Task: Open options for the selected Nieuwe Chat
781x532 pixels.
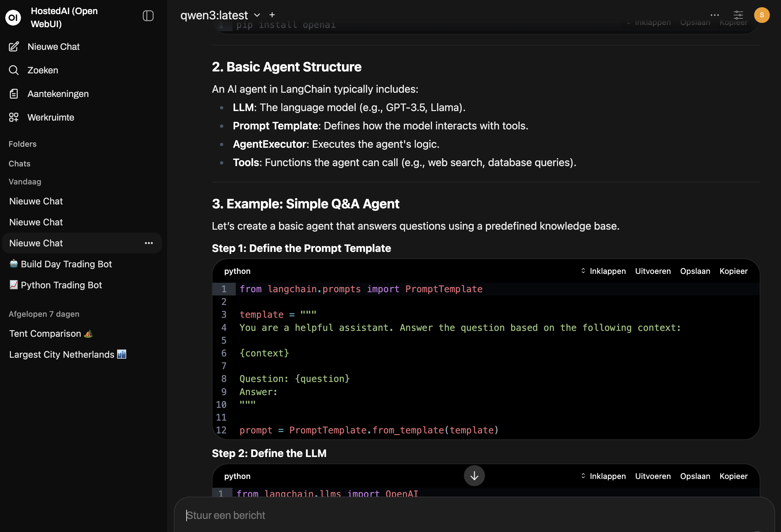Action: 149,243
